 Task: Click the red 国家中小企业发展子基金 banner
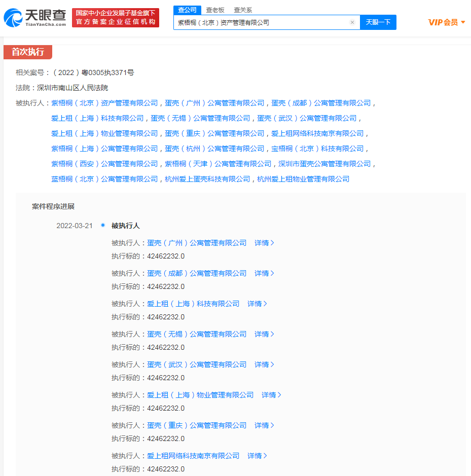pyautogui.click(x=116, y=18)
